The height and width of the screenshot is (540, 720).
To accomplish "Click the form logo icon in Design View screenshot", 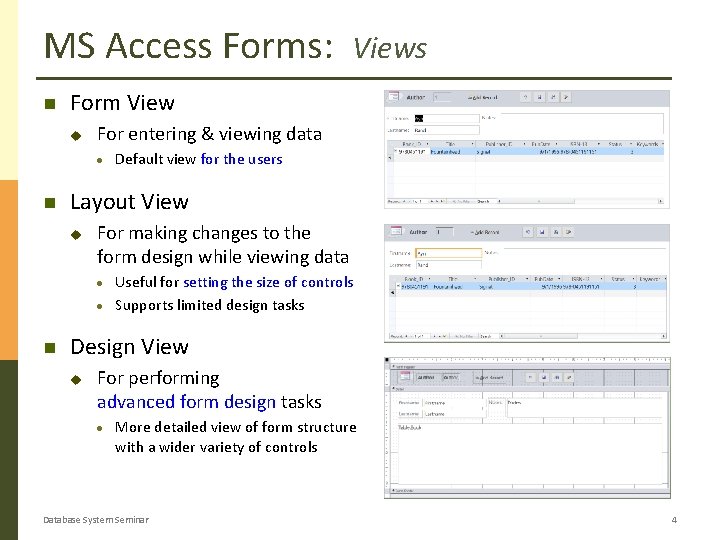I will click(405, 377).
